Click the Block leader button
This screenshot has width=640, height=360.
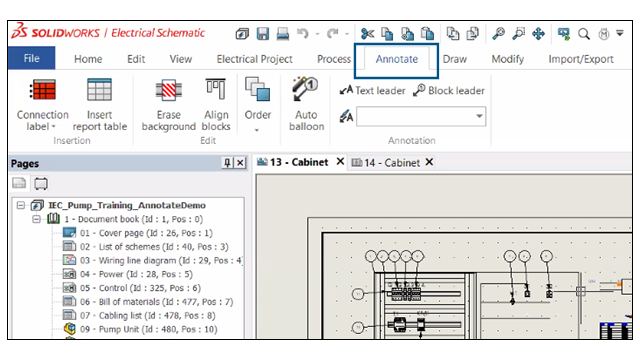point(449,91)
